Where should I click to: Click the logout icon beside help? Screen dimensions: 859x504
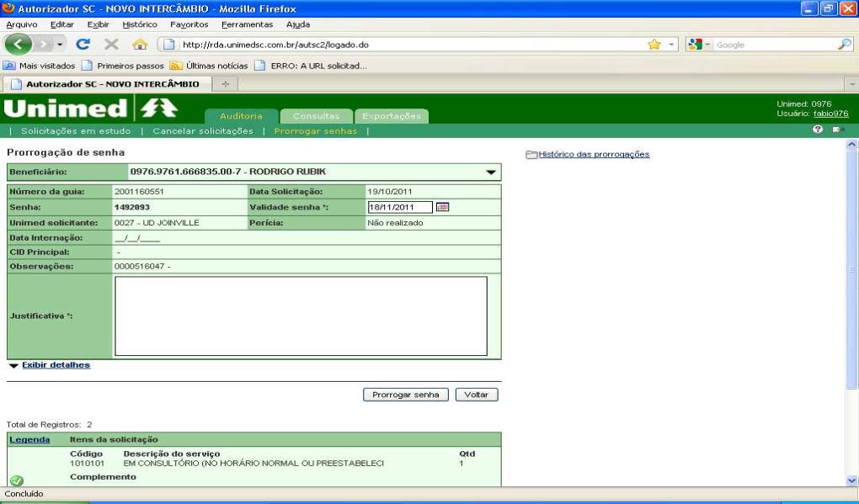point(838,130)
